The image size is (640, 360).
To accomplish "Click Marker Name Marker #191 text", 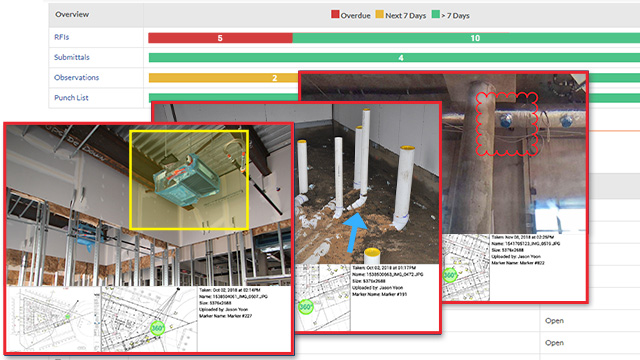I will pyautogui.click(x=379, y=294).
